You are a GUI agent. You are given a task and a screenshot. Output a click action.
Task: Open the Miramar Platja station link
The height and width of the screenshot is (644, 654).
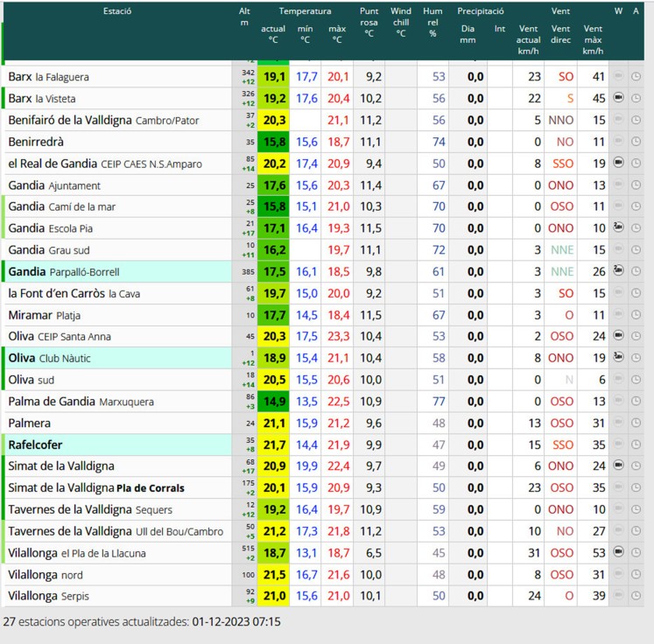(44, 315)
